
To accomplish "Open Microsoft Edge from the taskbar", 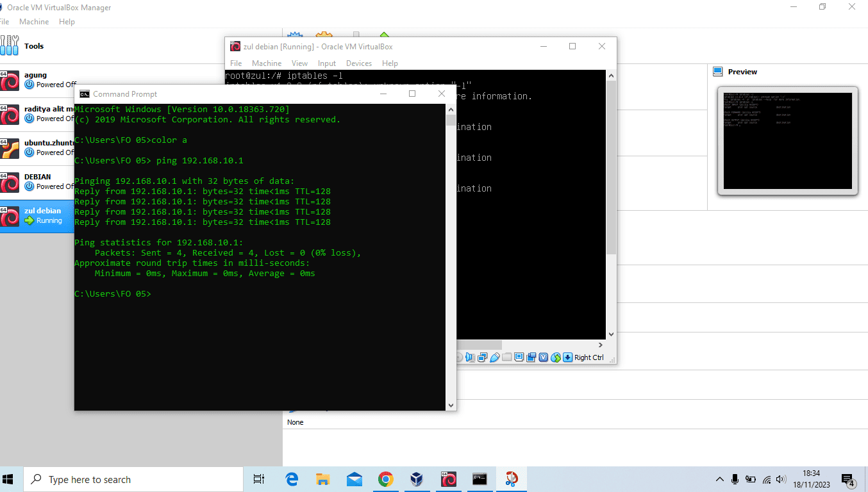I will [292, 479].
